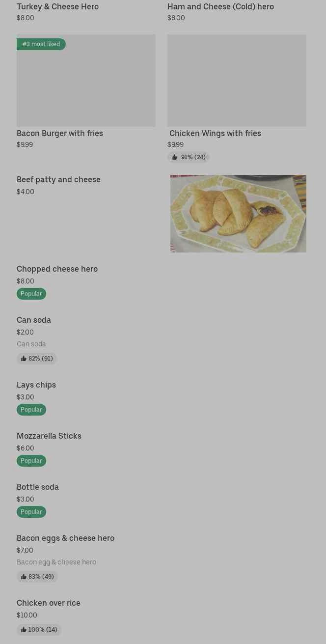The width and height of the screenshot is (326, 644).
Task: Open the beef patty photo
Action: coord(238,214)
